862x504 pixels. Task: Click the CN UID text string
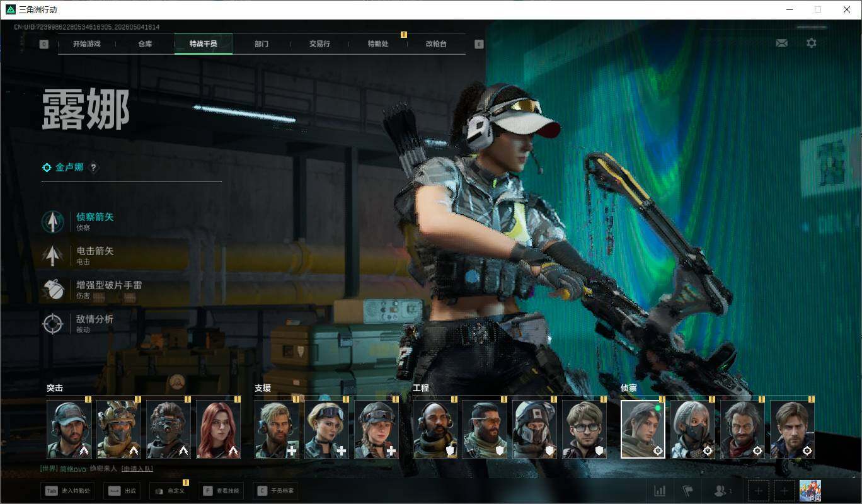click(x=87, y=27)
